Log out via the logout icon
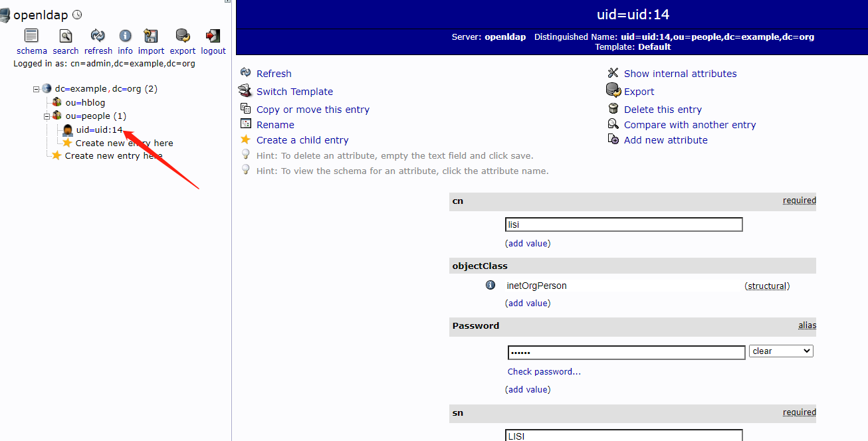Screen dimensions: 868x441 [x=213, y=37]
